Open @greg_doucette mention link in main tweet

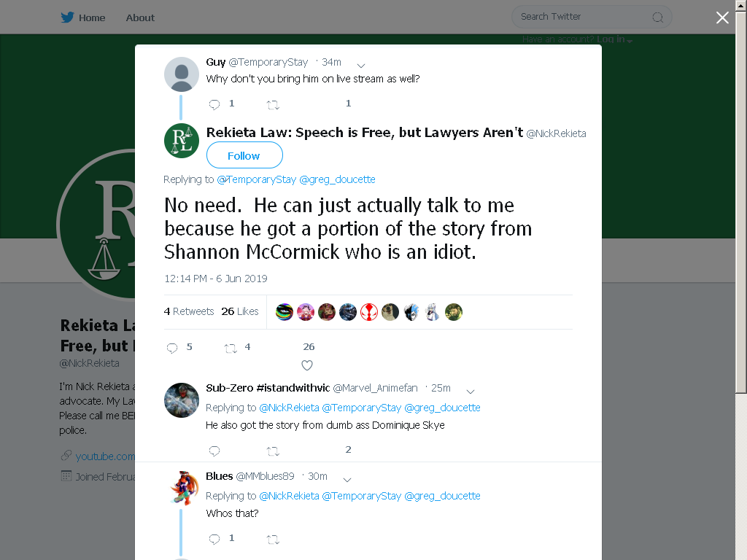point(337,179)
